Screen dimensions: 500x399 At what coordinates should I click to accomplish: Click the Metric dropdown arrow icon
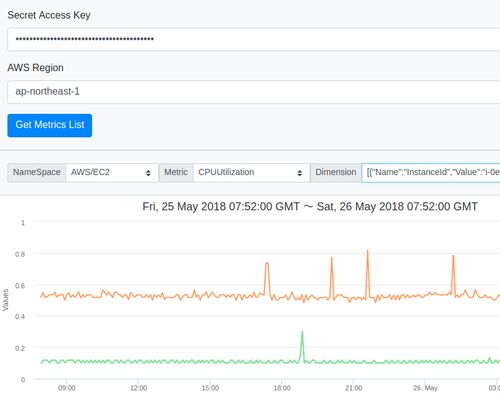coord(300,173)
